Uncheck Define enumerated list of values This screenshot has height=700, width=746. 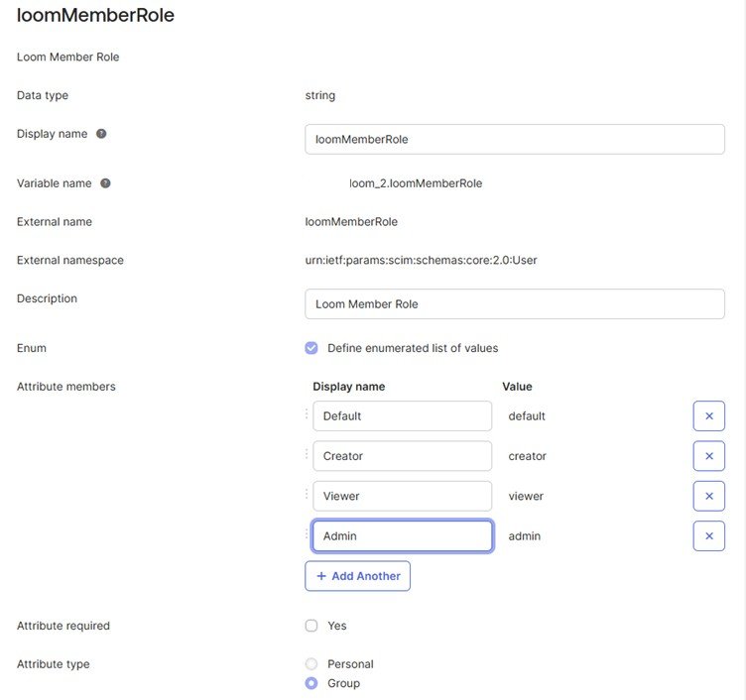pyautogui.click(x=311, y=348)
